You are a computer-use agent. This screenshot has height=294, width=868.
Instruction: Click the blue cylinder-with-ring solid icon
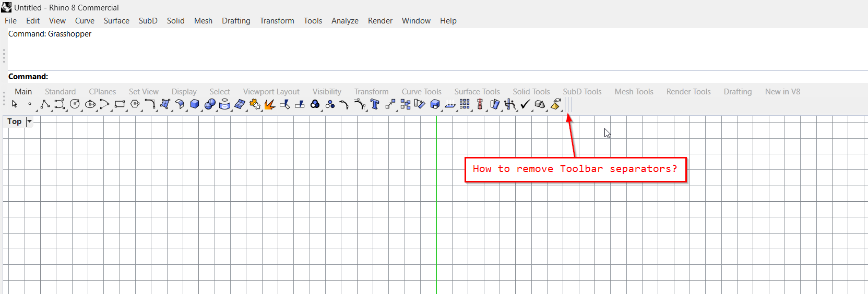224,104
